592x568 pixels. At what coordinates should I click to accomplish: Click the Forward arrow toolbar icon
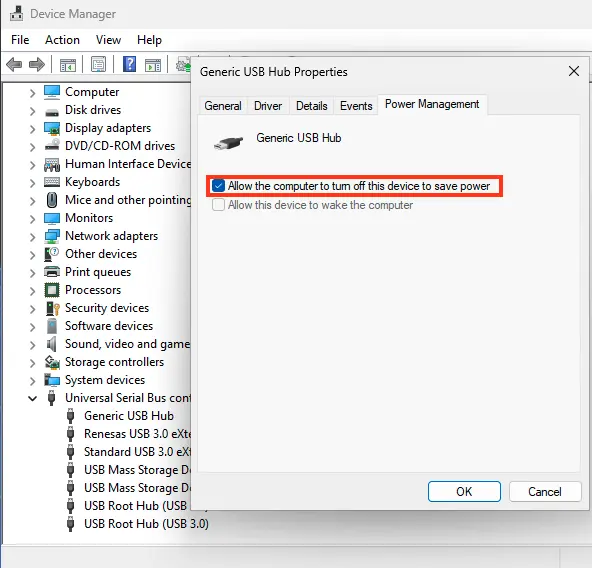[37, 65]
